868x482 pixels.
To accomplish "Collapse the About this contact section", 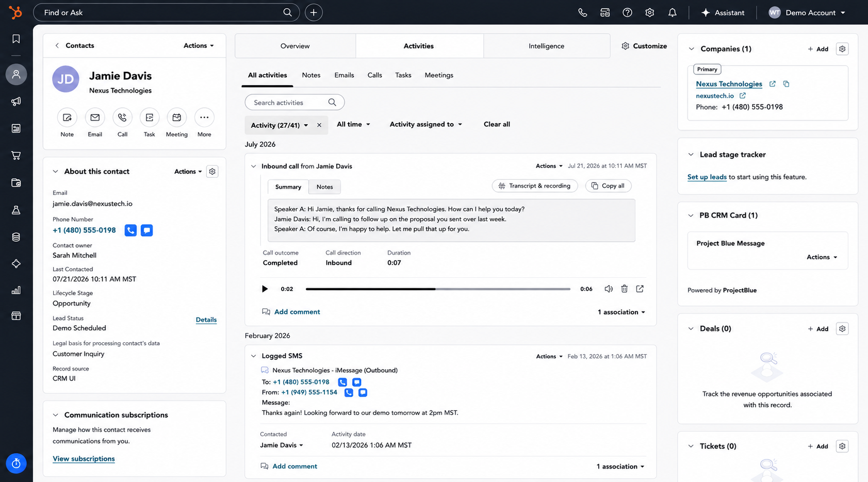I will tap(55, 171).
